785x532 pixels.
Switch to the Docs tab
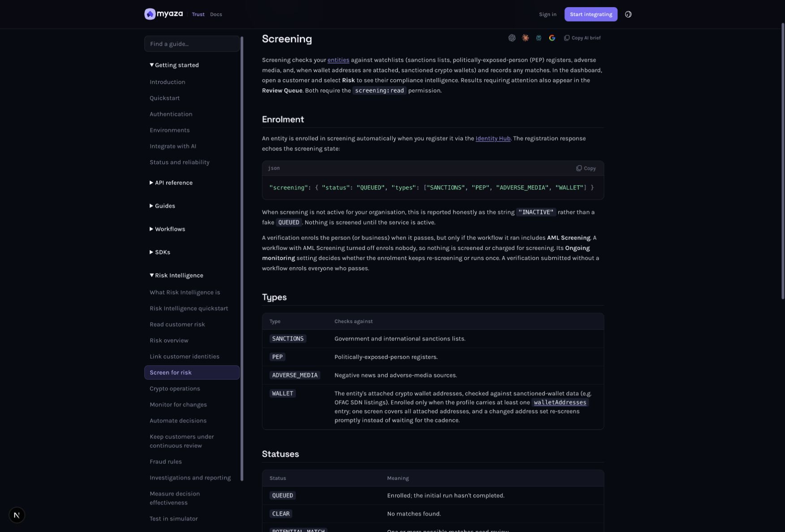pos(216,14)
